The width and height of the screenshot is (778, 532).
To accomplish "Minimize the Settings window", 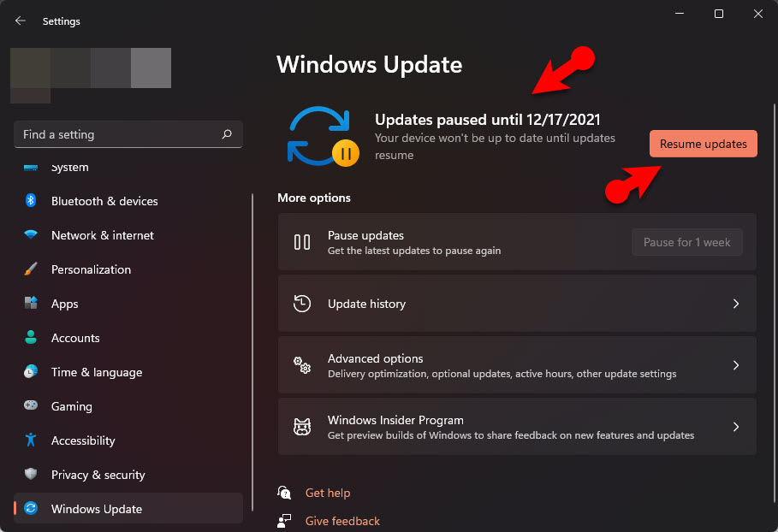I will pos(680,14).
